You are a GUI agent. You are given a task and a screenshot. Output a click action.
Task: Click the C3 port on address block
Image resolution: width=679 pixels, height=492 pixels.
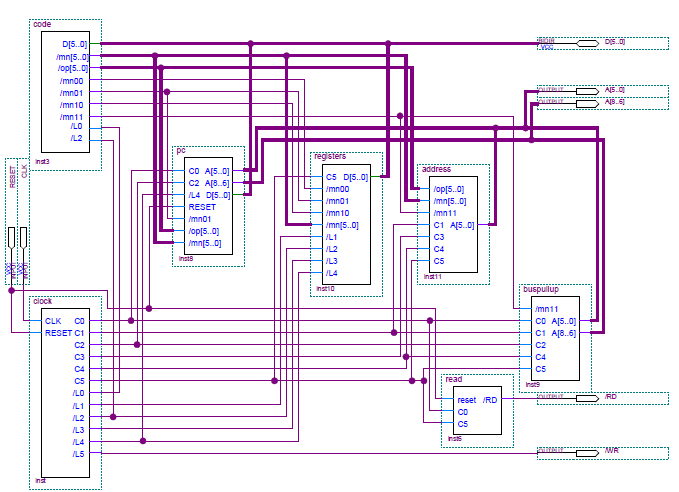coord(439,237)
